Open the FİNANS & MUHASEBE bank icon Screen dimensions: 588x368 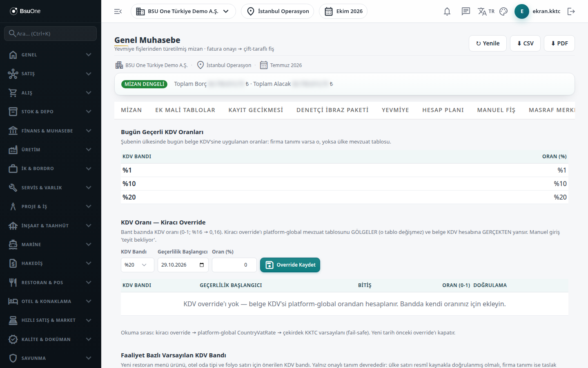[x=13, y=131]
